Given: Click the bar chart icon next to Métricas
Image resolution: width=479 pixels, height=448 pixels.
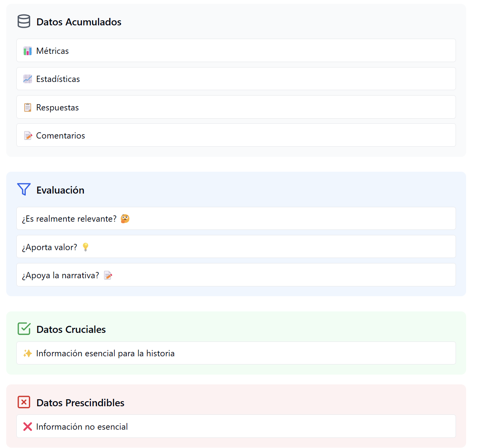Looking at the screenshot, I should pyautogui.click(x=27, y=51).
